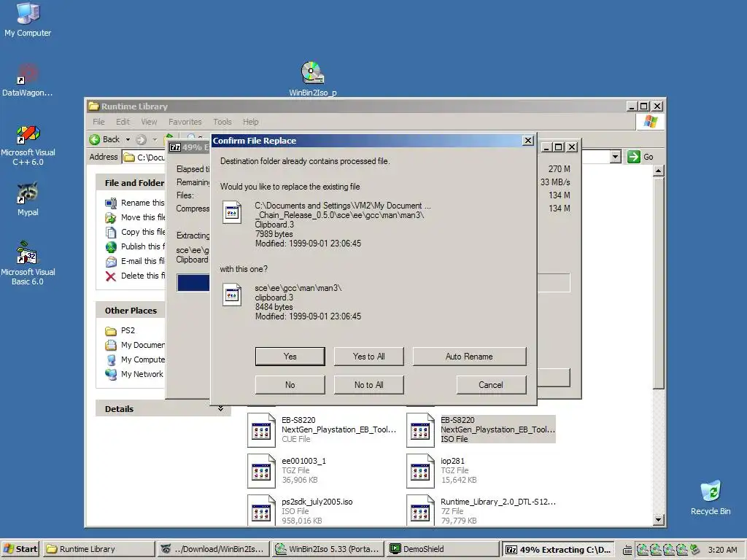Switch to 49% Extracting taskbar button
The image size is (747, 560).
pyautogui.click(x=557, y=549)
